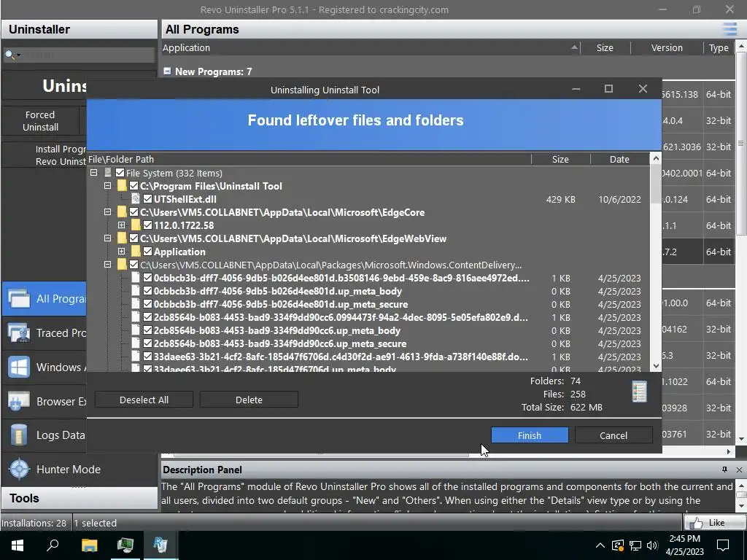The width and height of the screenshot is (747, 560).
Task: Open the network icon in system tray
Action: pos(635,545)
